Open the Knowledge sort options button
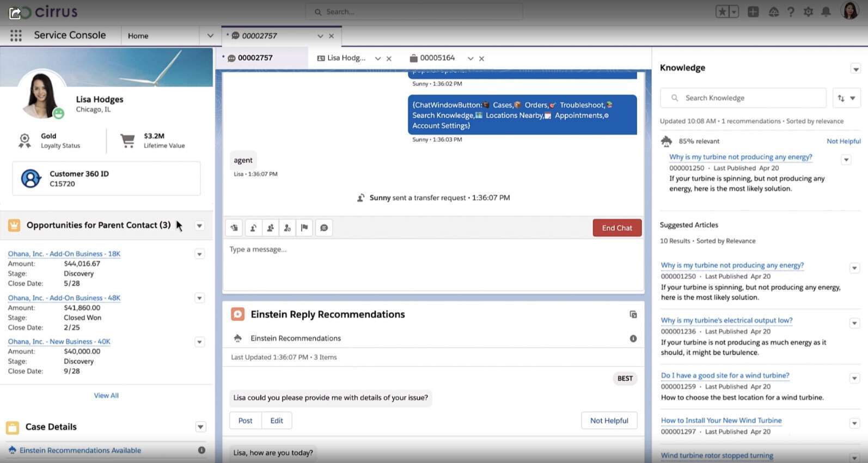Image resolution: width=868 pixels, height=463 pixels. point(846,98)
